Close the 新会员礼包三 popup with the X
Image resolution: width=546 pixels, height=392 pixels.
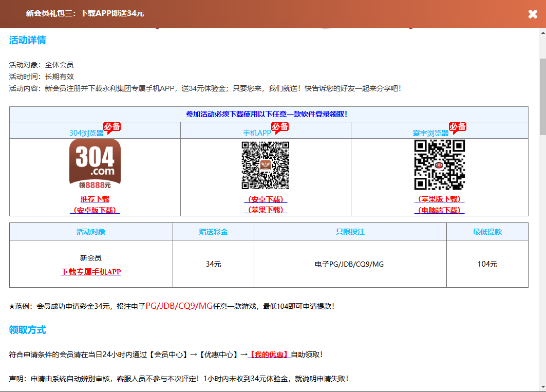[533, 14]
